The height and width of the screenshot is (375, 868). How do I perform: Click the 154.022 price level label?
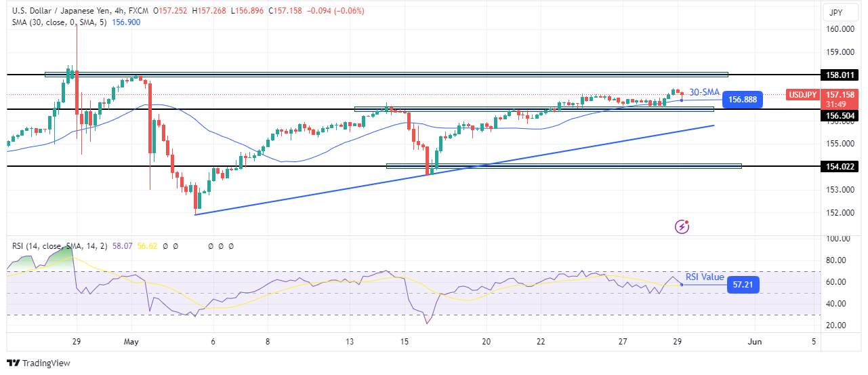point(840,166)
